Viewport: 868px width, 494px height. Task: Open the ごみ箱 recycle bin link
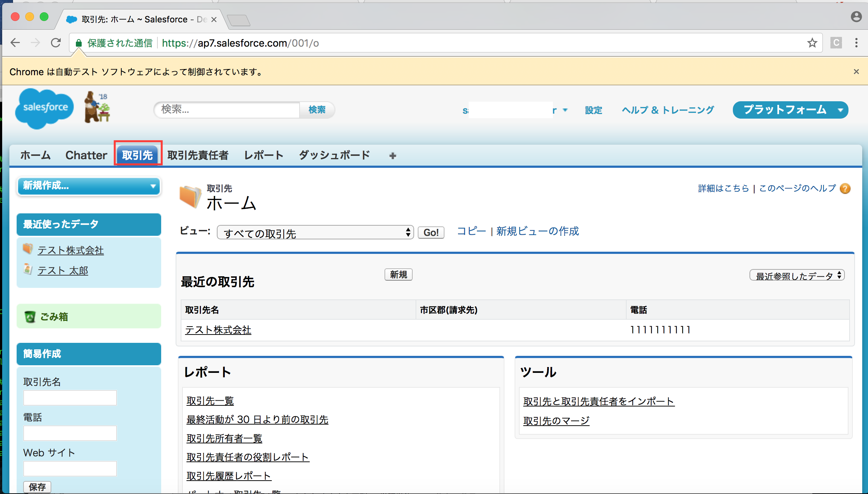click(x=54, y=317)
